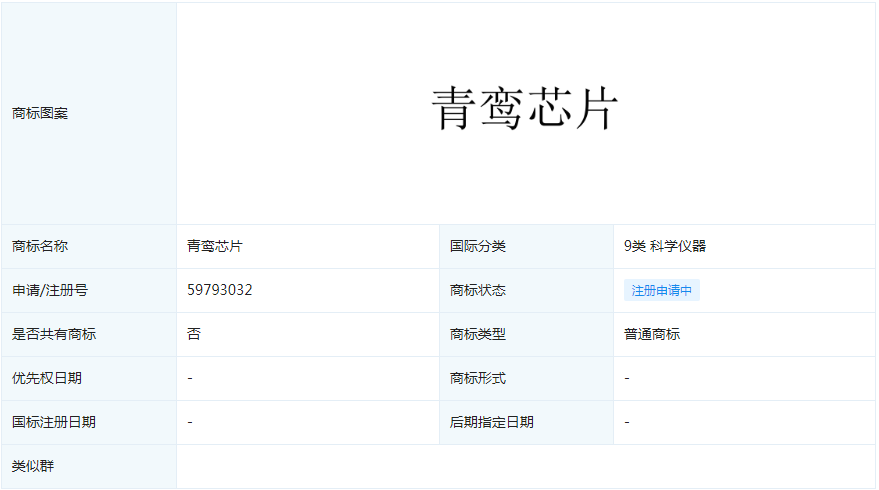This screenshot has height=490, width=879.
Task: Click the 国际分类 label
Action: (x=478, y=246)
